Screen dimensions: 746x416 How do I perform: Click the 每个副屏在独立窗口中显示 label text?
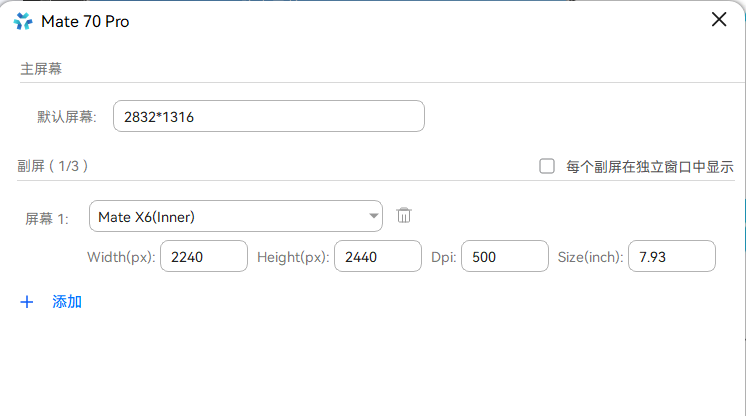click(x=650, y=166)
